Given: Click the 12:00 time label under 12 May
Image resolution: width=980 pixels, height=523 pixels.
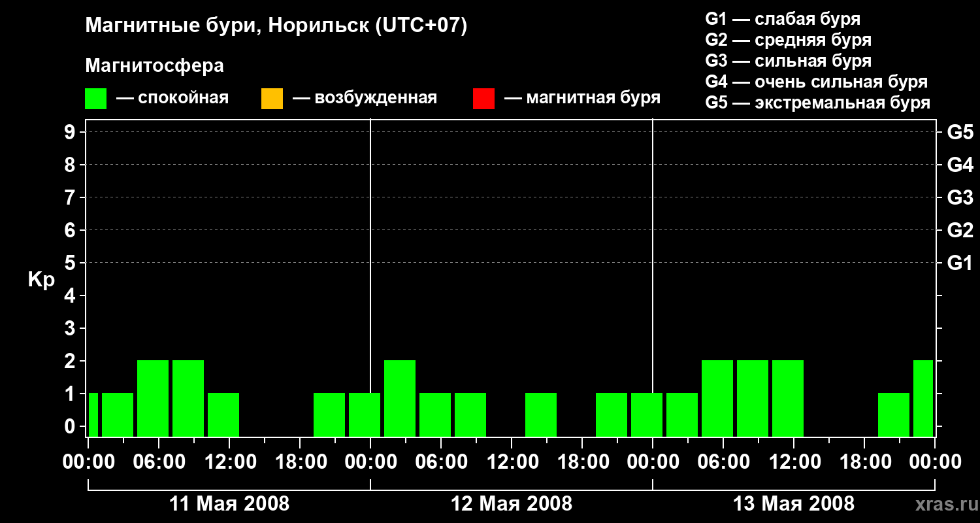Looking at the screenshot, I should (x=512, y=462).
